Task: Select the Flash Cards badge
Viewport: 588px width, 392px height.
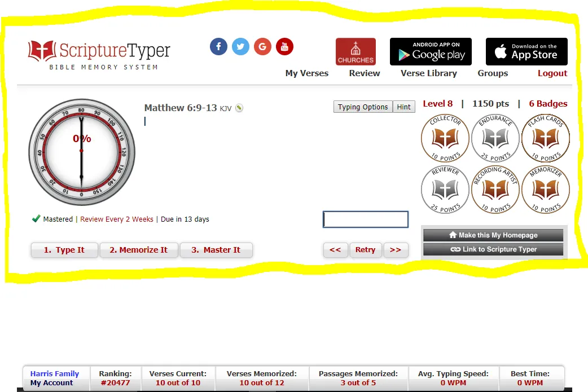Action: [x=546, y=138]
